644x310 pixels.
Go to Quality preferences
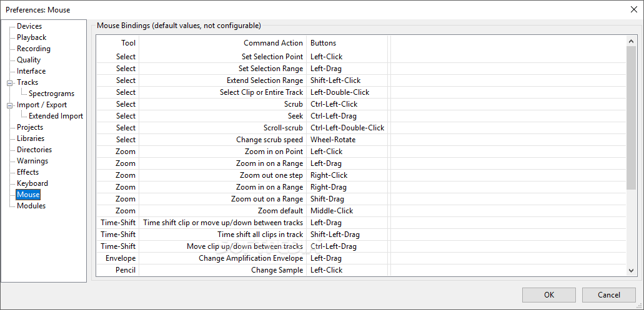(x=29, y=60)
